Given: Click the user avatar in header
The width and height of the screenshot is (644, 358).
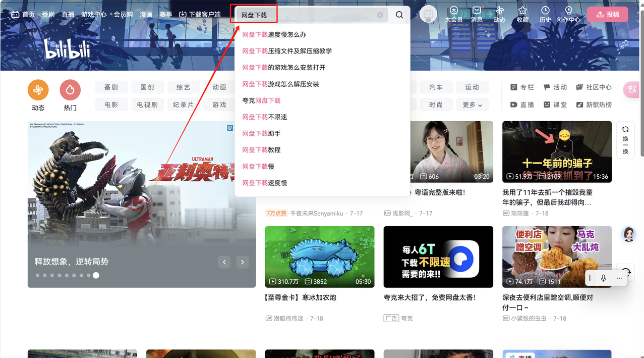Looking at the screenshot, I should click(428, 14).
